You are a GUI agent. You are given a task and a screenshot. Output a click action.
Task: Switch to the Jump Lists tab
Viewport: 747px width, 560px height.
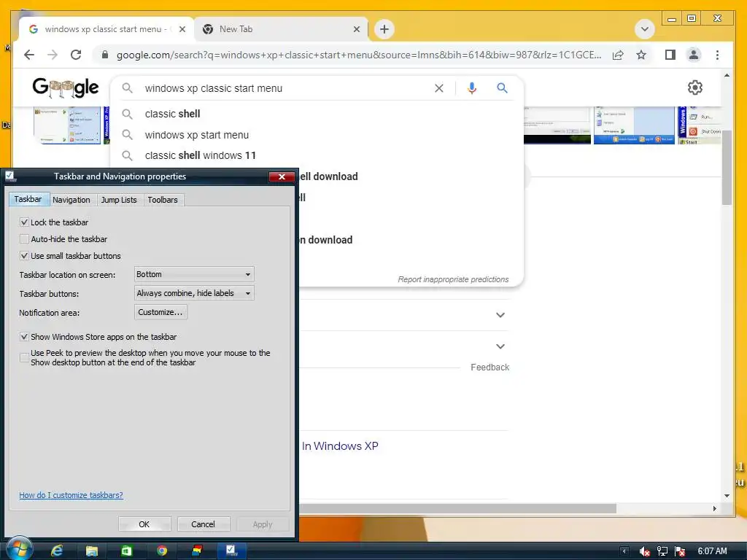pos(119,200)
